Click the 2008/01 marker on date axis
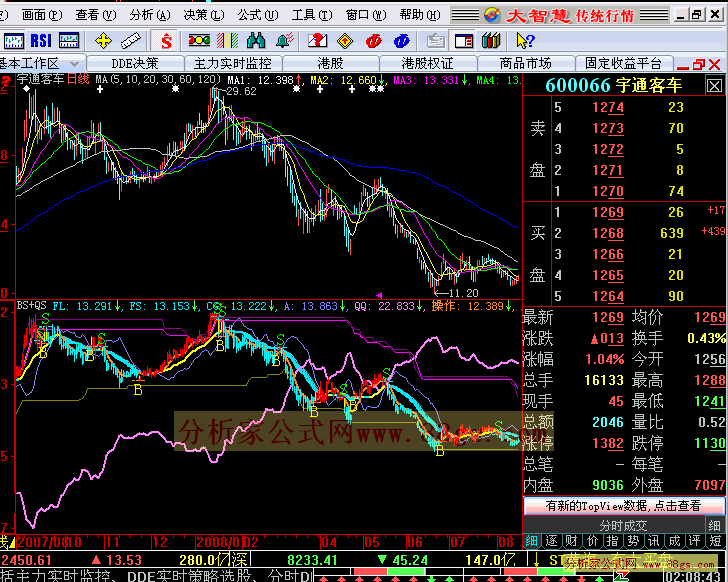This screenshot has width=728, height=582. point(219,542)
